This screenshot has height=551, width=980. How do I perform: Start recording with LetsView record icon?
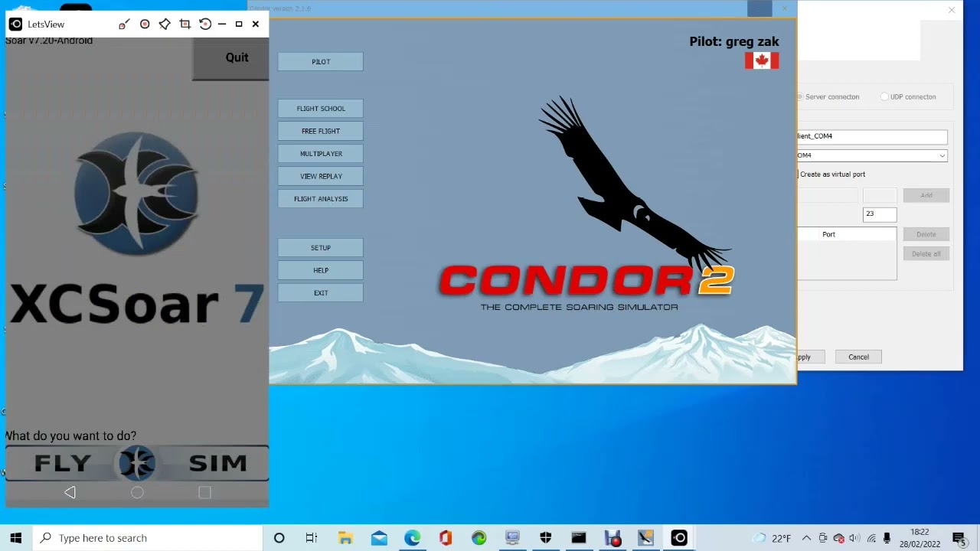[145, 24]
